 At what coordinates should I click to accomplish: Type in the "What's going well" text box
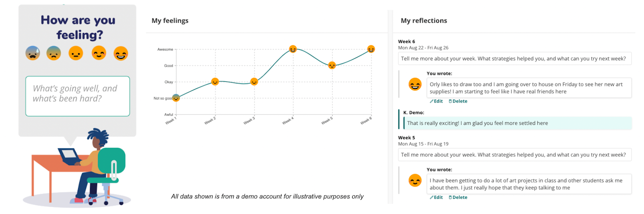[x=78, y=96]
